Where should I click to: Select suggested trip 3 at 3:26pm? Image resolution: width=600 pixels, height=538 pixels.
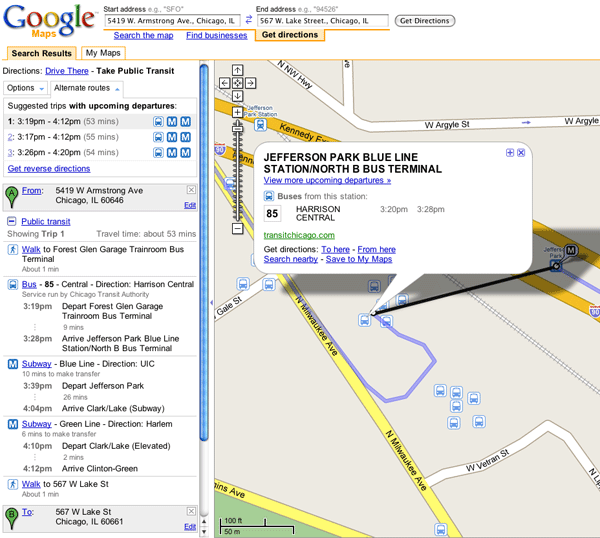[x=99, y=153]
